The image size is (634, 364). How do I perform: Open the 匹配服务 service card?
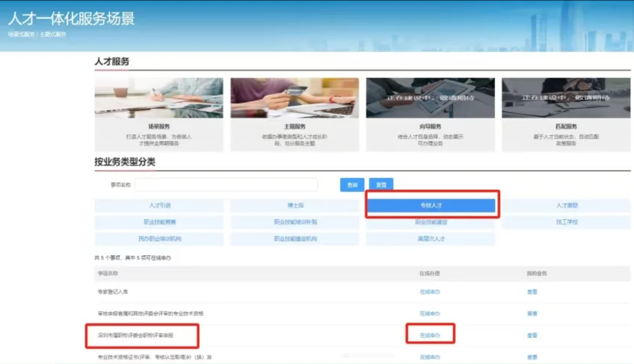(x=566, y=114)
